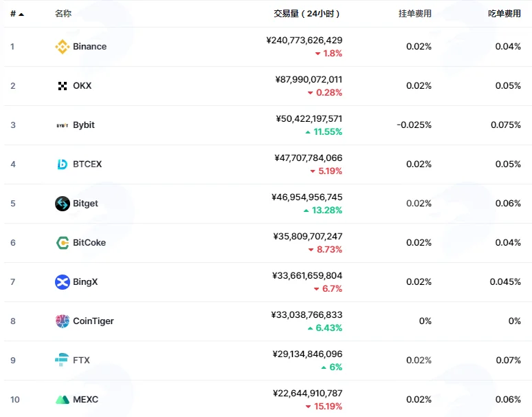Click Binance's 1.8% volume change
This screenshot has width=532, height=417.
(329, 53)
